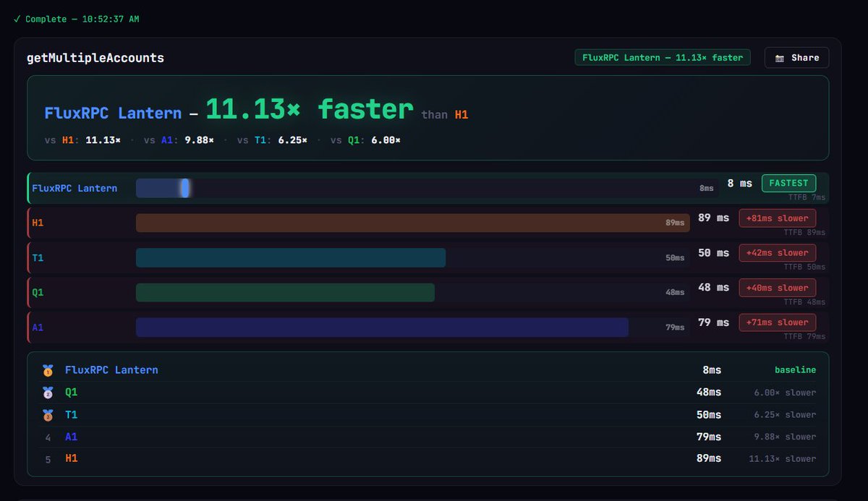
Task: Click the '8 ms' value beside FASTEST
Action: click(x=740, y=183)
